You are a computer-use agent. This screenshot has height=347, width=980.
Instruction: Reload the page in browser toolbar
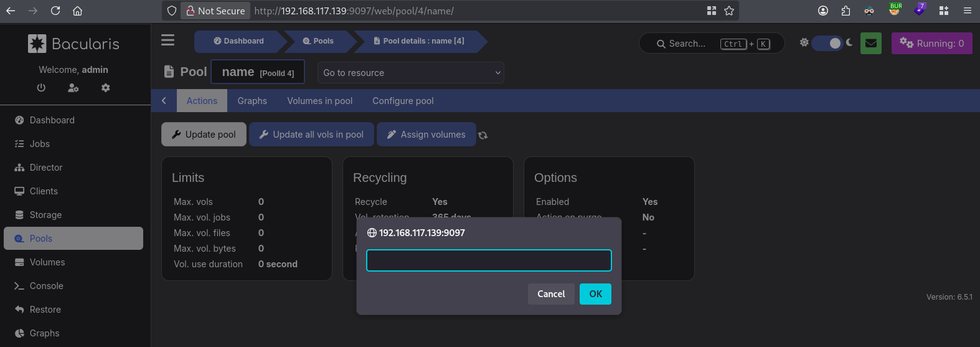click(x=55, y=11)
